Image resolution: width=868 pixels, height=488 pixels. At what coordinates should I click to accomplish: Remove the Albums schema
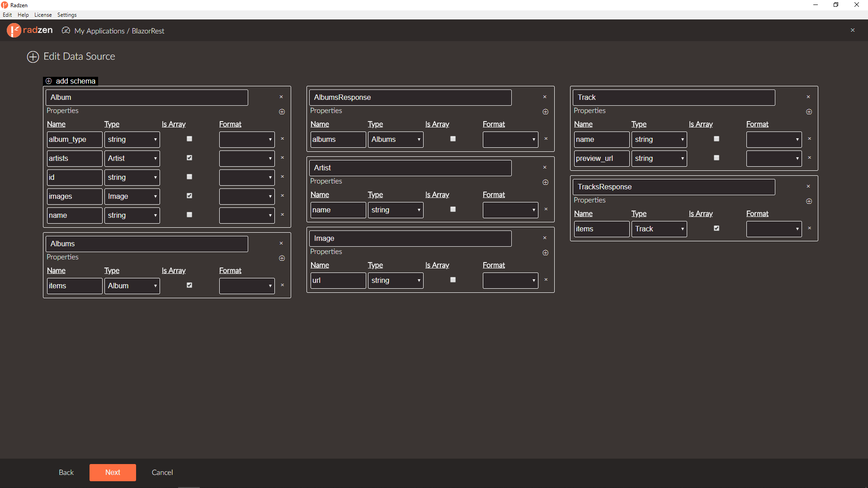[x=281, y=244]
